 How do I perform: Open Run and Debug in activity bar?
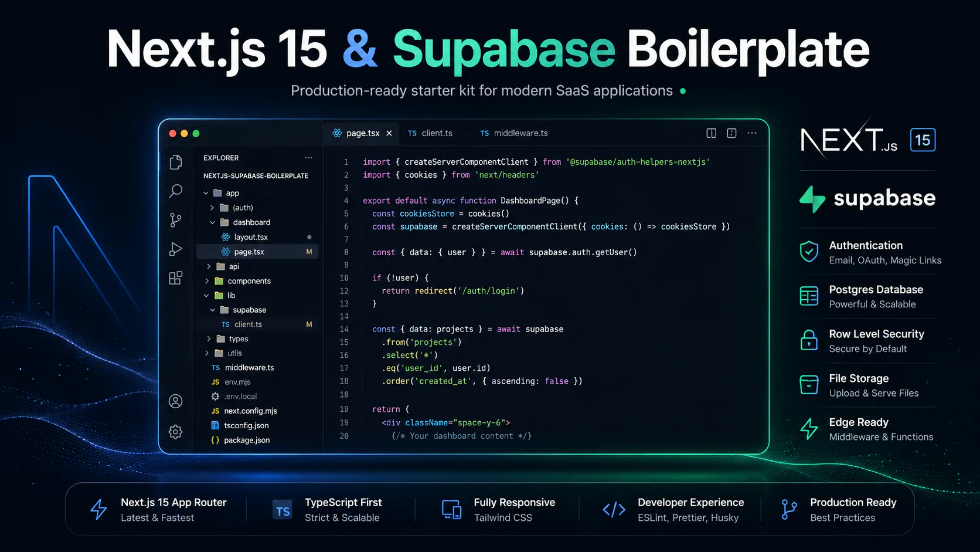tap(176, 249)
